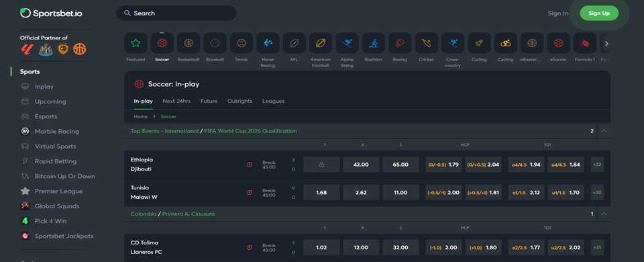Select the Cycling sport icon
Image resolution: width=644 pixels, height=262 pixels.
pos(506,43)
